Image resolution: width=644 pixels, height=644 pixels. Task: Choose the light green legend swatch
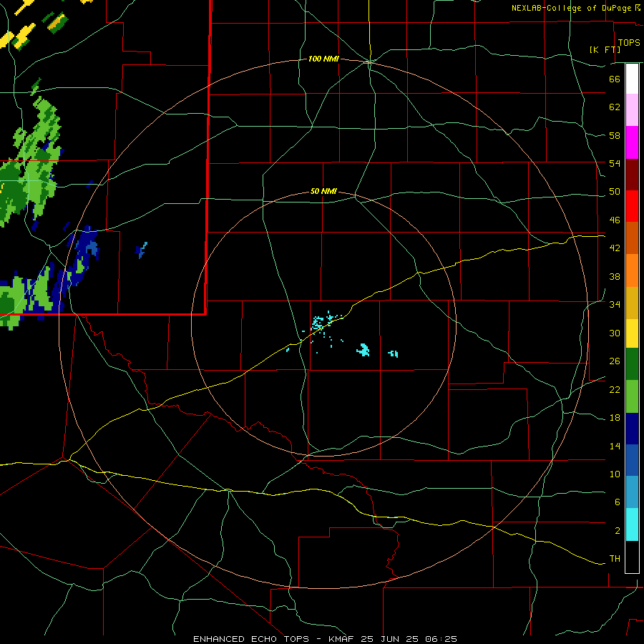point(632,396)
